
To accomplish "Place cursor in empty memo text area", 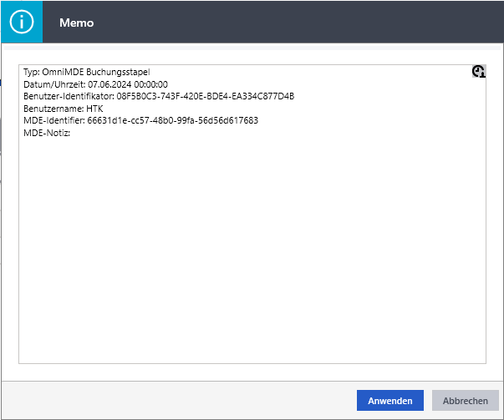I will 252,250.
